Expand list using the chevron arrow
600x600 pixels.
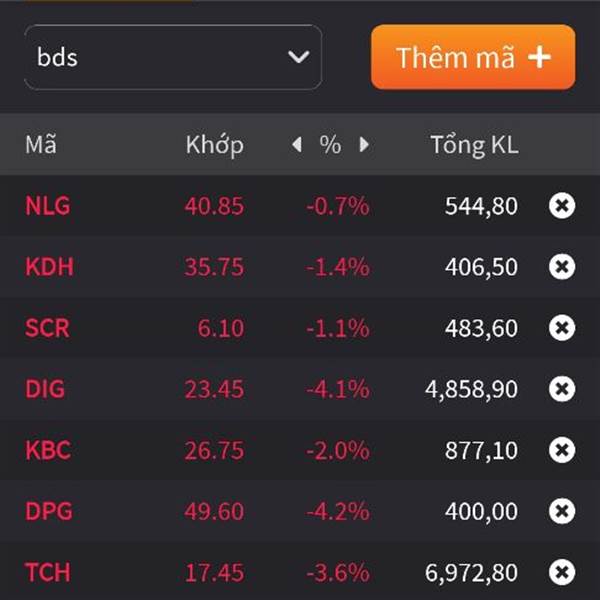pyautogui.click(x=298, y=57)
